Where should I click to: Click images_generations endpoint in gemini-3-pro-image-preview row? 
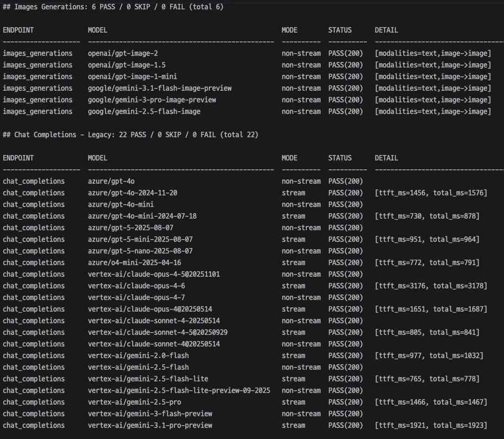[38, 100]
